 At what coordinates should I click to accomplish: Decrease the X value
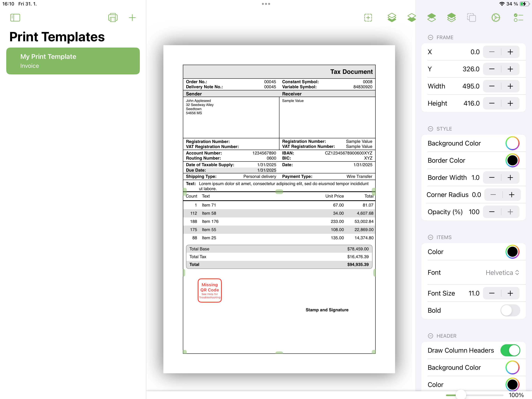492,52
